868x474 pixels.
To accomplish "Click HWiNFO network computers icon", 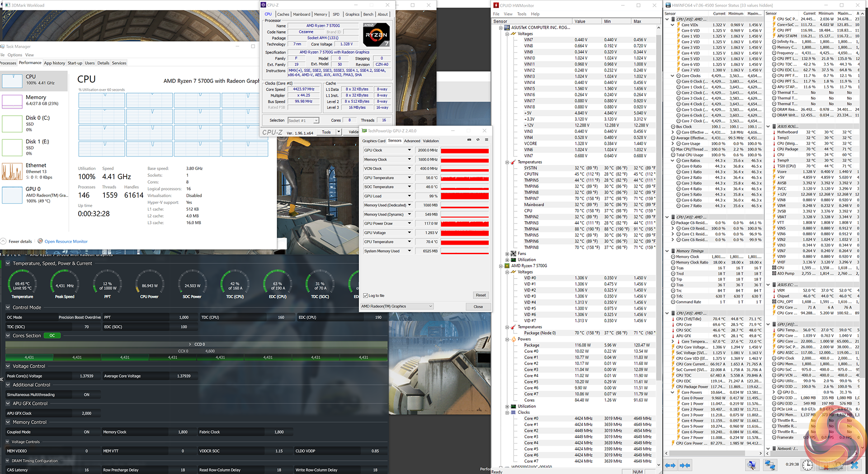I will 769,465.
